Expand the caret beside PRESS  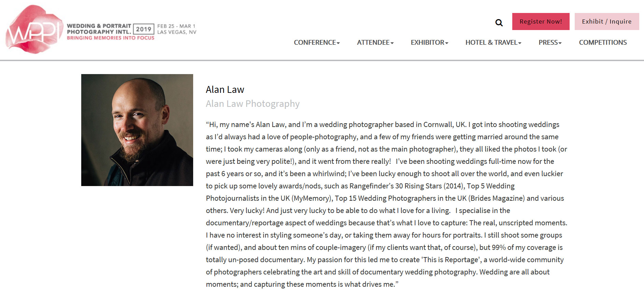click(560, 43)
